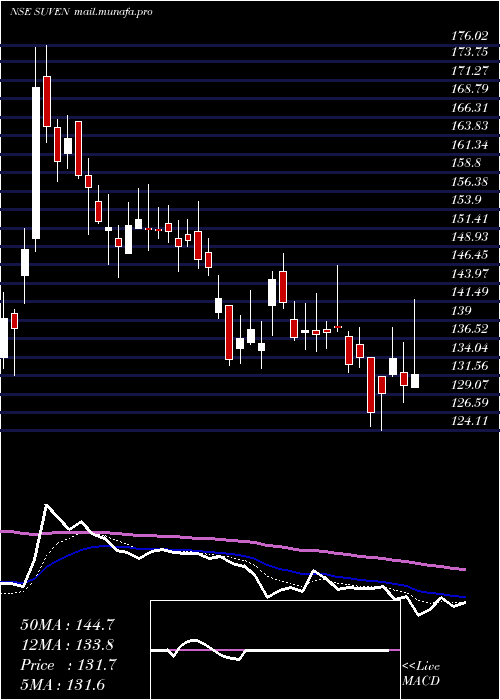Screen dimensions: 500x700
Task: Click the 156.38 price axis label
Action: [x=469, y=181]
